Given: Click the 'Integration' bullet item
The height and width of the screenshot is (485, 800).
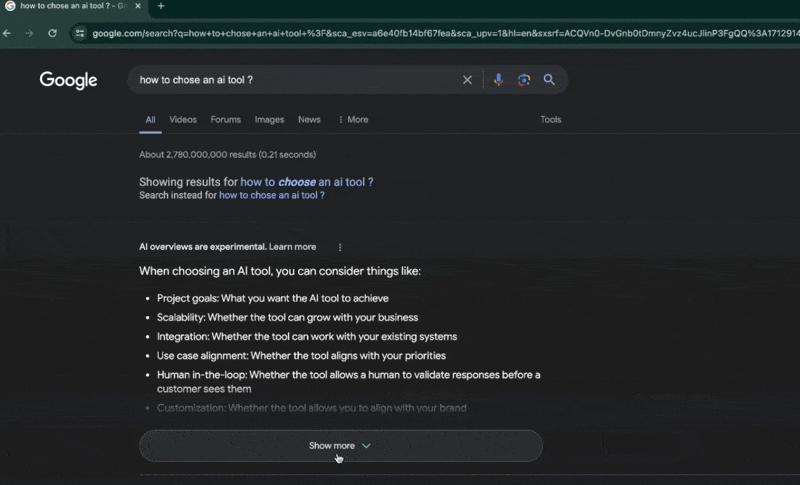Looking at the screenshot, I should click(307, 337).
